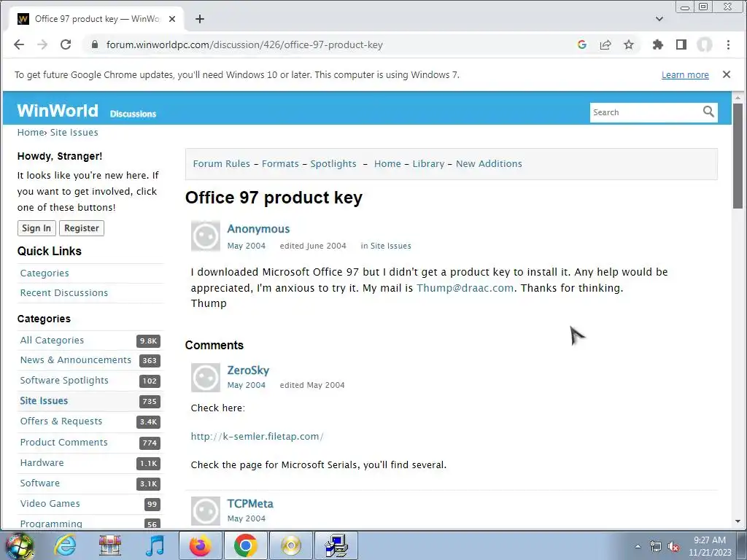Open the Forum Rules link
The height and width of the screenshot is (560, 747).
pyautogui.click(x=222, y=164)
